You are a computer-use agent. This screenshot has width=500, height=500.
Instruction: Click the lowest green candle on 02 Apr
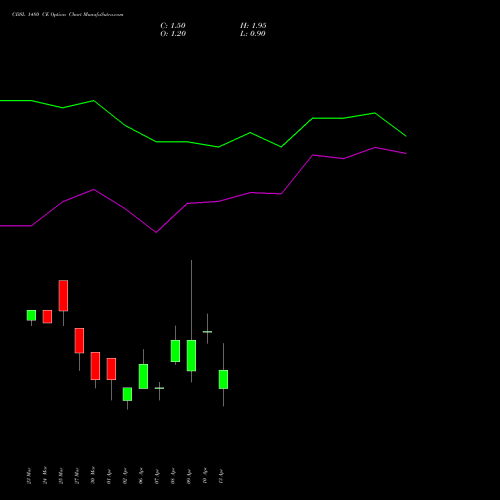coord(127,394)
